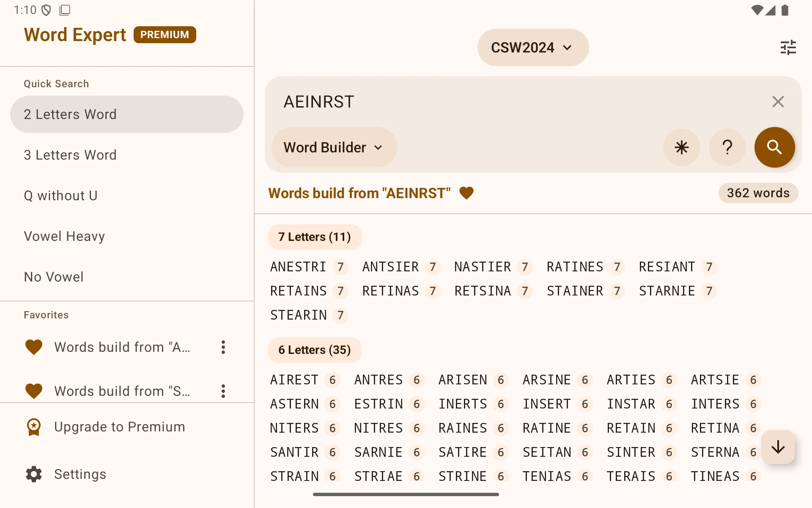Insert the question mark wildcard
The image size is (812, 508).
pos(727,147)
